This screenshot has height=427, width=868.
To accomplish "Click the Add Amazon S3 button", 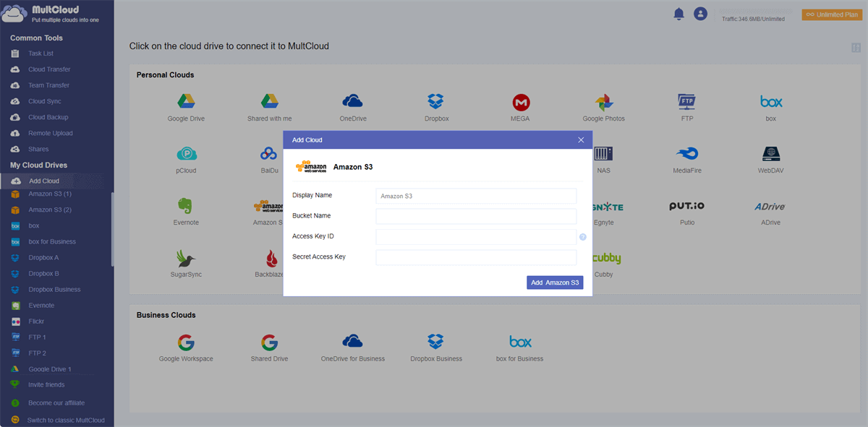I will tap(555, 282).
